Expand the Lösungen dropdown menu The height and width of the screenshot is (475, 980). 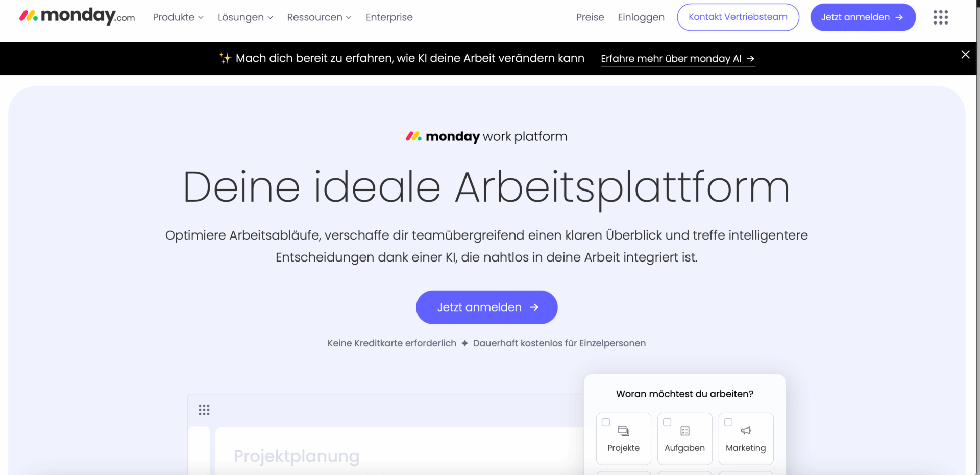click(x=246, y=17)
